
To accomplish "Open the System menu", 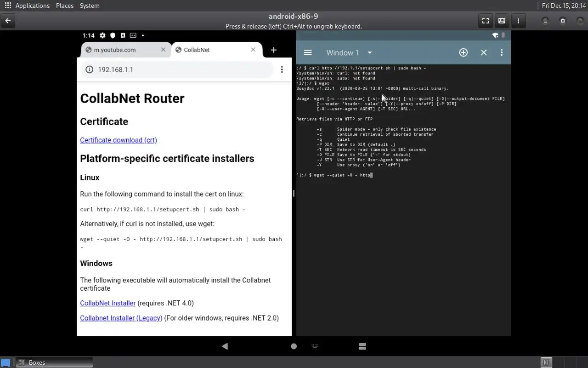I will (90, 6).
